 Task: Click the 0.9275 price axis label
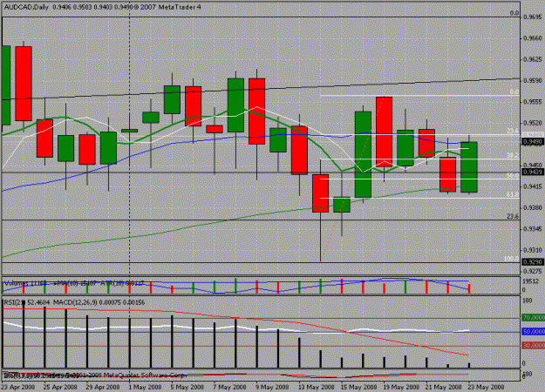(533, 271)
